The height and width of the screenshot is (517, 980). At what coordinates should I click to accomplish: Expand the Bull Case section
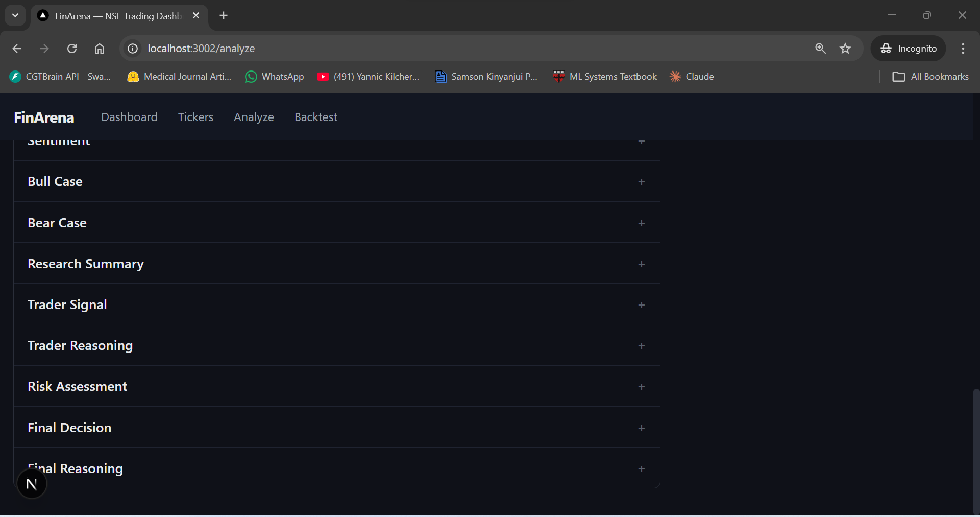pyautogui.click(x=641, y=182)
